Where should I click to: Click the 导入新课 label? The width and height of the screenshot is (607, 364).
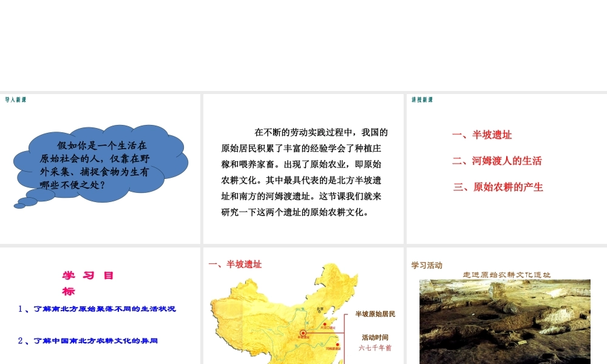[16, 100]
